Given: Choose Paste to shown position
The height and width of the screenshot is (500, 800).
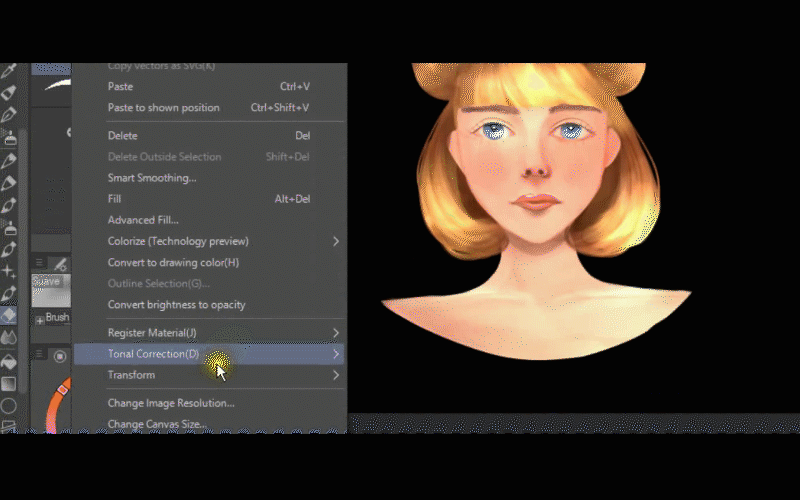Looking at the screenshot, I should pyautogui.click(x=161, y=108).
